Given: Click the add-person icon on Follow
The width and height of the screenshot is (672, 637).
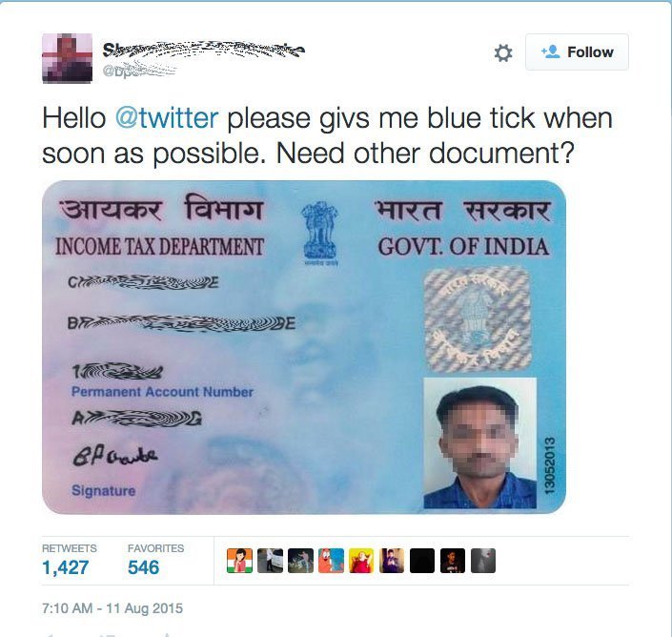Looking at the screenshot, I should pos(550,51).
